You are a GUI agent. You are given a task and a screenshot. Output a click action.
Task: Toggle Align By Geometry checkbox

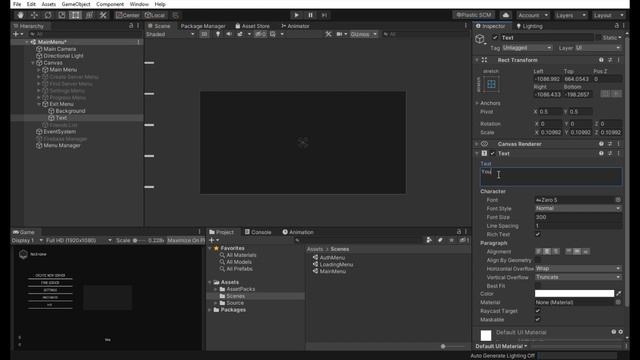click(x=538, y=260)
